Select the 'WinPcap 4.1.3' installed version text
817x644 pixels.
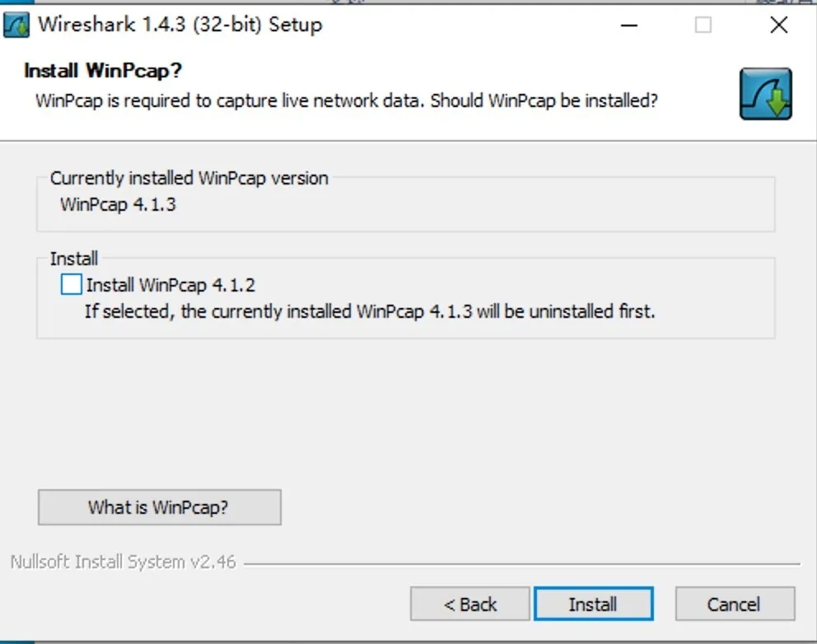coord(118,204)
